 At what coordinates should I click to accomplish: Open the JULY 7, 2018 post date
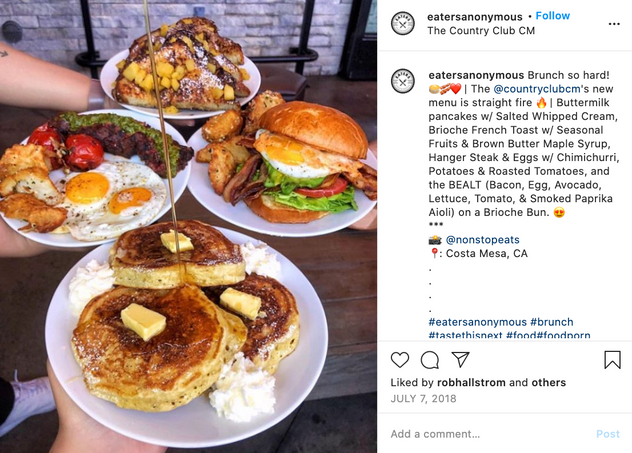423,399
